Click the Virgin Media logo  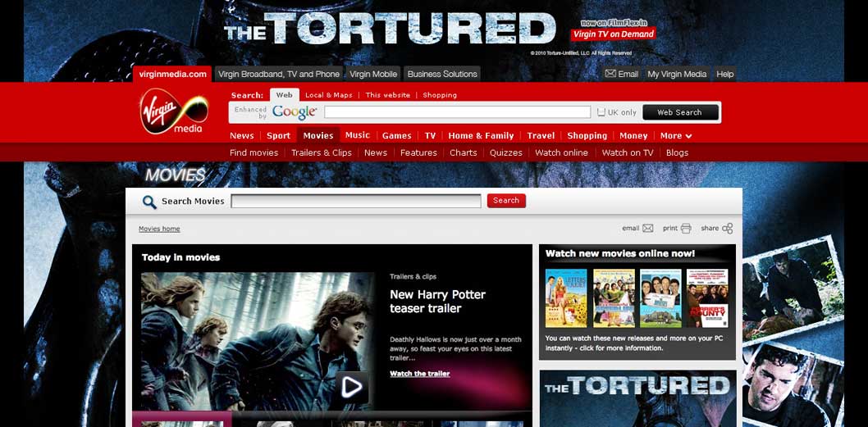pyautogui.click(x=174, y=112)
